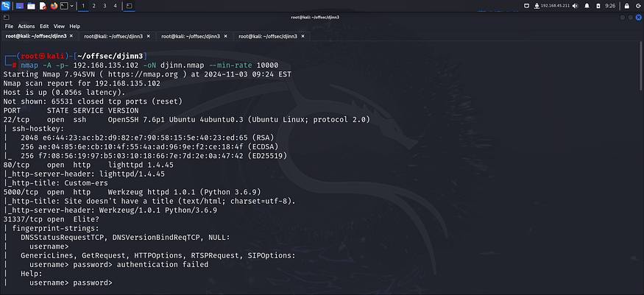
Task: Switch to the third terminal tab
Action: (x=194, y=36)
